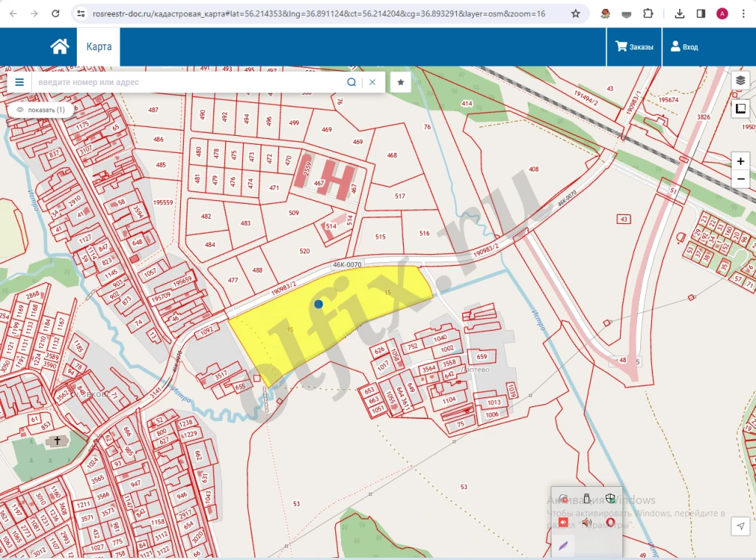Click the home icon in the site header
The image size is (756, 560).
(59, 47)
